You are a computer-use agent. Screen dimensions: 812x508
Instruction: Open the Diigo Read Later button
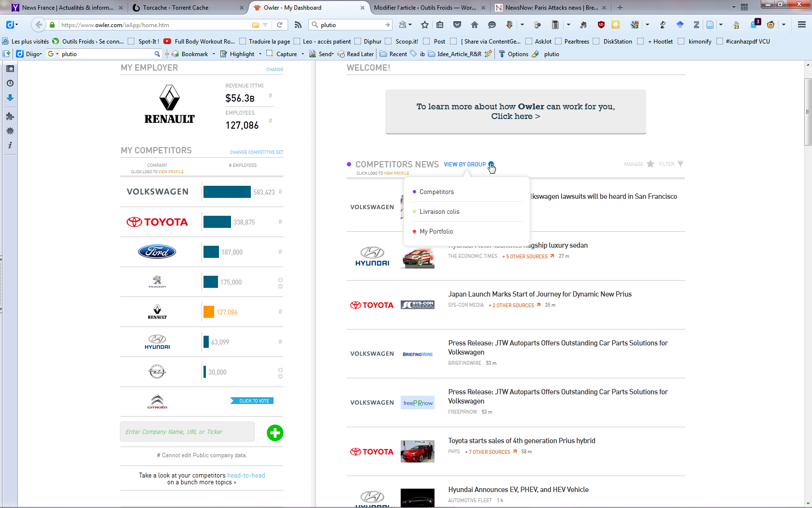(356, 54)
